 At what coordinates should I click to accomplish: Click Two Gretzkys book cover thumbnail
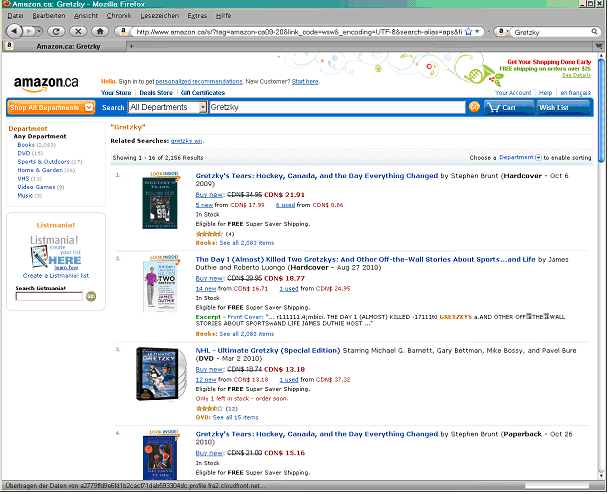pos(160,284)
